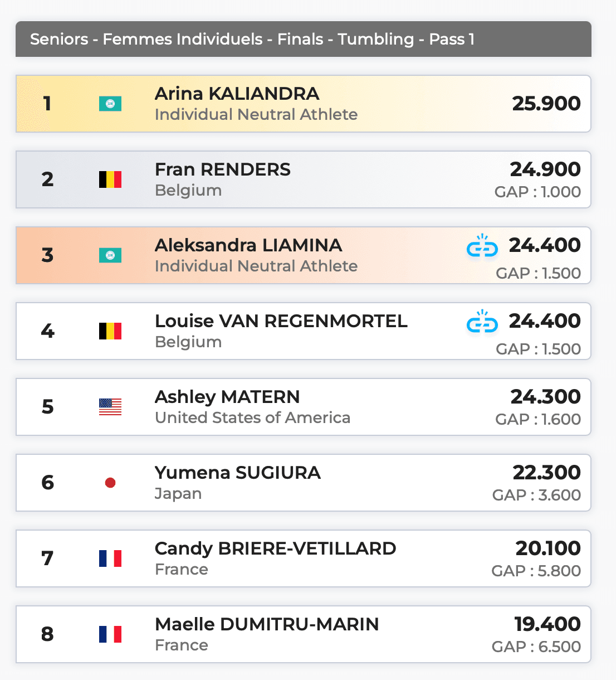616x680 pixels.
Task: Select Yumena SUGIURA's result row name
Action: 237,473
